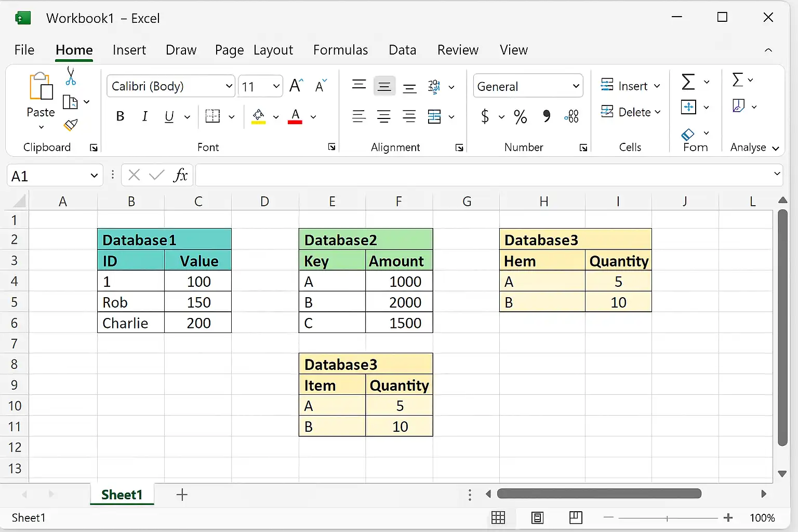Toggle Bold formatting
Screen dimensions: 798x532
[120, 116]
